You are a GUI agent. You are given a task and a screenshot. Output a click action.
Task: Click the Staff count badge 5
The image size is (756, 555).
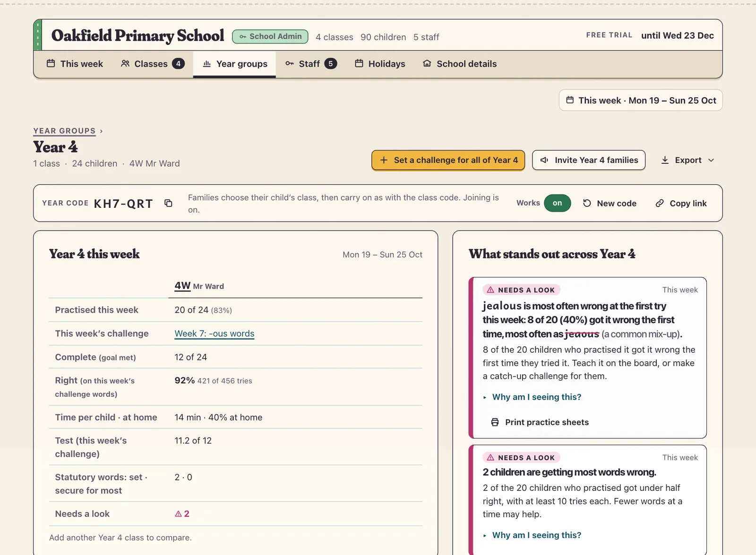[x=331, y=63]
